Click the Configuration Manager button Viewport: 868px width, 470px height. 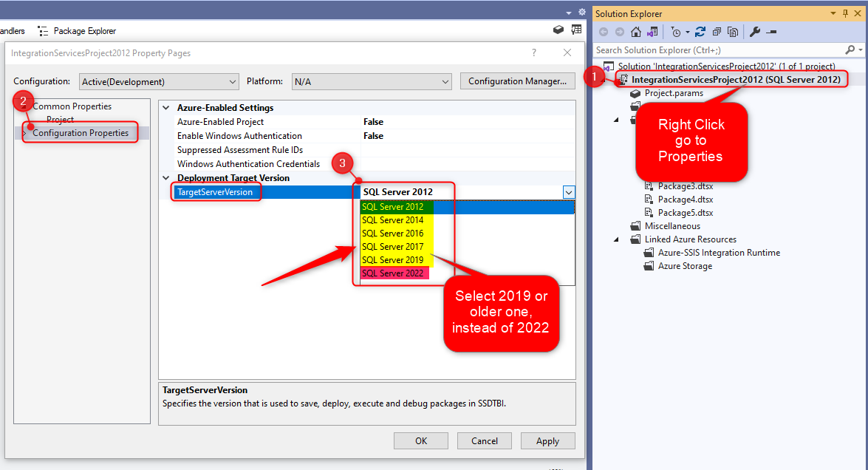pyautogui.click(x=518, y=81)
